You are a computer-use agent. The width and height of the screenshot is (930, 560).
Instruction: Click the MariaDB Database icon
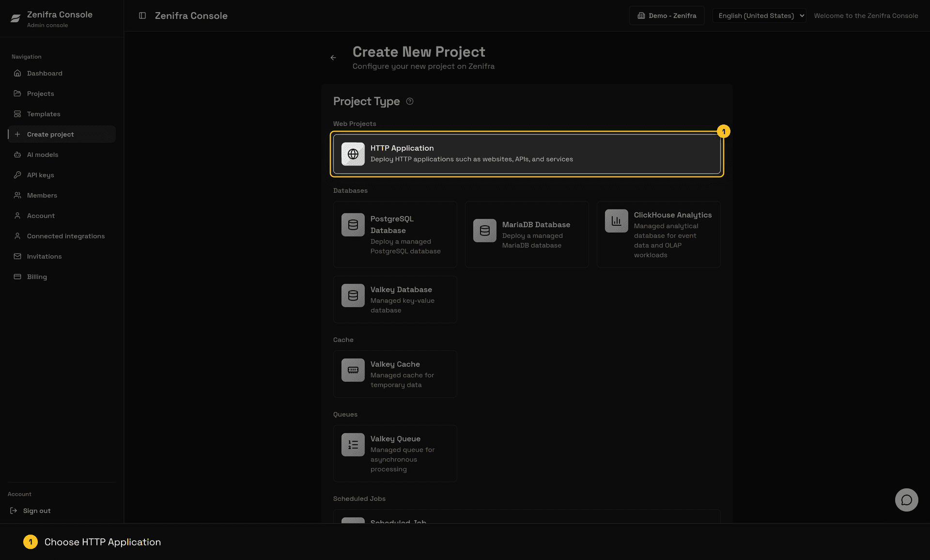tap(485, 231)
